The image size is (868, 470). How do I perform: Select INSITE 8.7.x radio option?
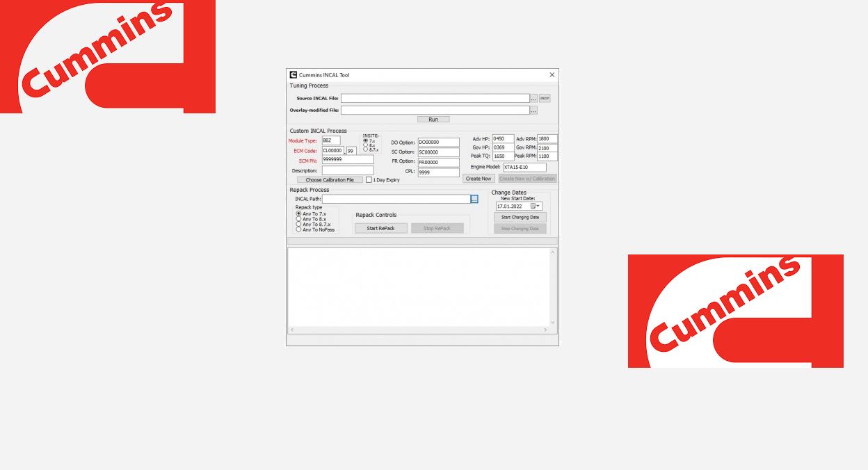click(x=366, y=149)
